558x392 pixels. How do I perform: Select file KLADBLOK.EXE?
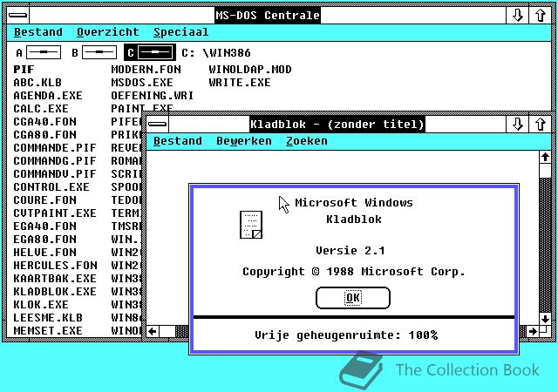coord(55,291)
